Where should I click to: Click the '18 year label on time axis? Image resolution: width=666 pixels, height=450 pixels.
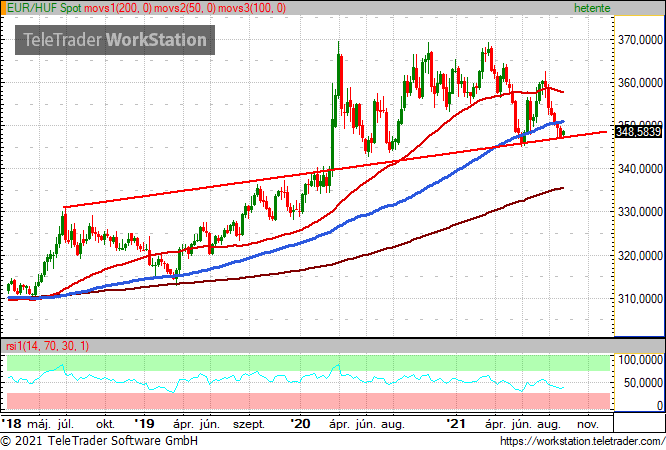pyautogui.click(x=11, y=424)
